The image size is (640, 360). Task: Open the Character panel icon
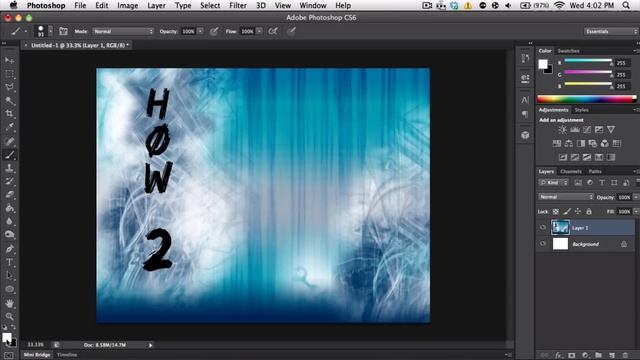pyautogui.click(x=525, y=100)
